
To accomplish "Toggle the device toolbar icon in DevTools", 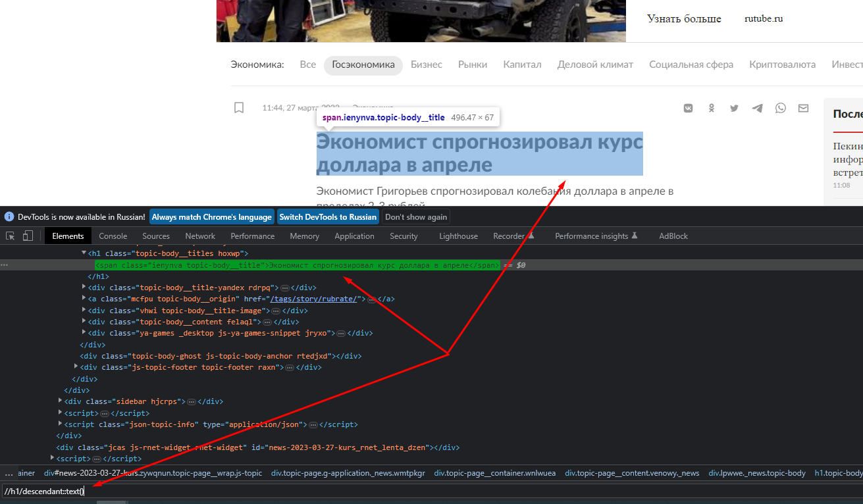I will (x=28, y=236).
